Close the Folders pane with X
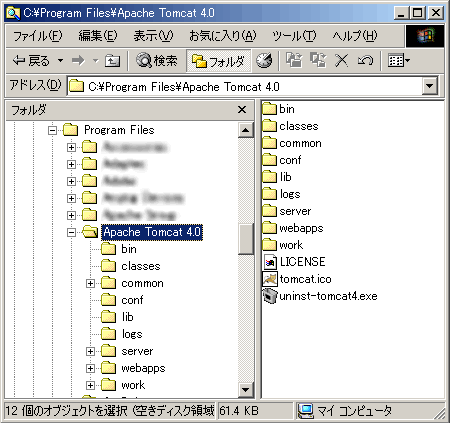 [242, 109]
